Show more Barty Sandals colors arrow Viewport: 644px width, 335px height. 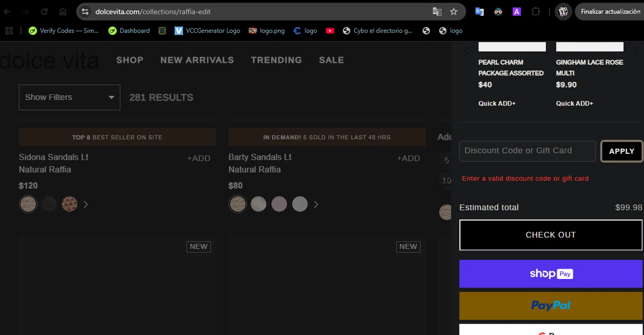pyautogui.click(x=316, y=205)
